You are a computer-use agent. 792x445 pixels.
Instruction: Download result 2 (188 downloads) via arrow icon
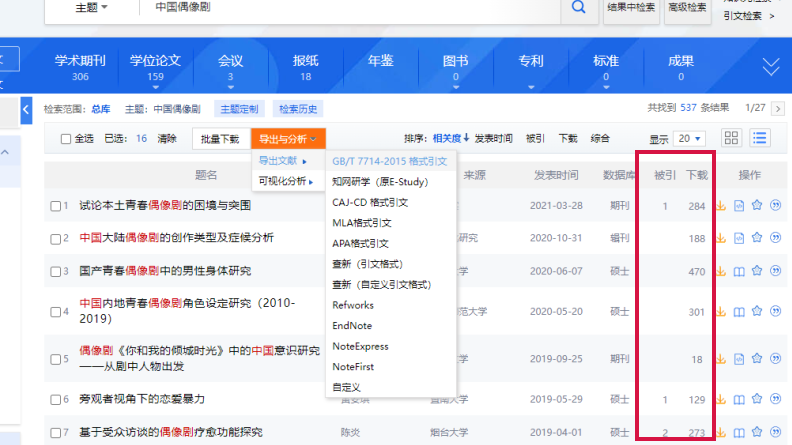tap(721, 238)
